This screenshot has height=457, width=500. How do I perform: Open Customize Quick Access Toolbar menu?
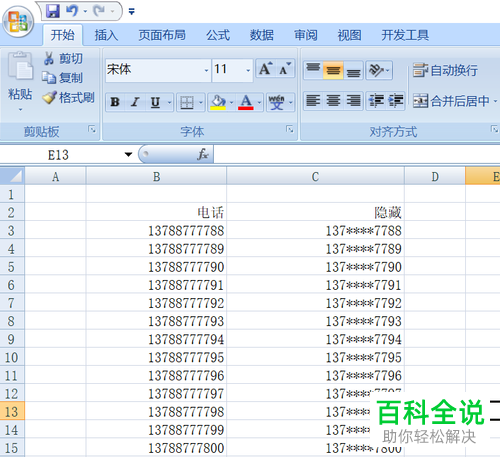[132, 12]
